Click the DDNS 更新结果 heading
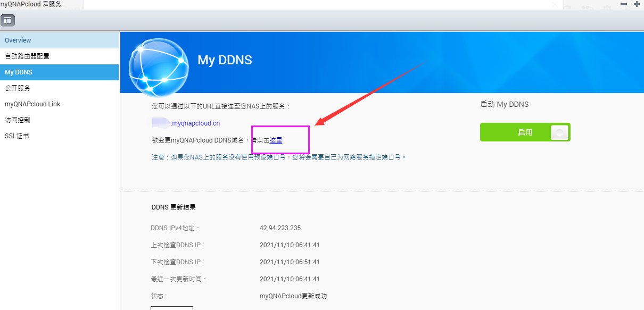This screenshot has width=644, height=310. tap(174, 207)
